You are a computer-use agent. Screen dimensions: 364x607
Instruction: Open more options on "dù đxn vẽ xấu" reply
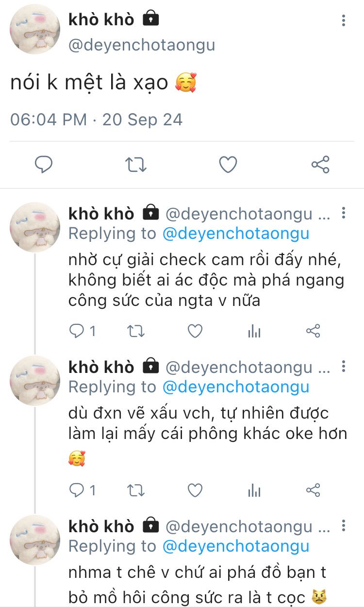pyautogui.click(x=344, y=367)
